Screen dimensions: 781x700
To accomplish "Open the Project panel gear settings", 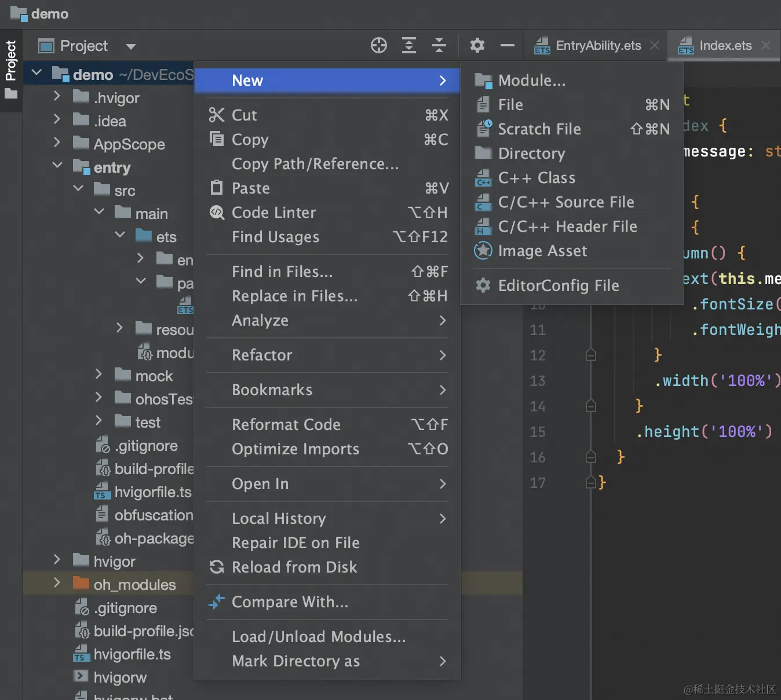I will (x=477, y=45).
